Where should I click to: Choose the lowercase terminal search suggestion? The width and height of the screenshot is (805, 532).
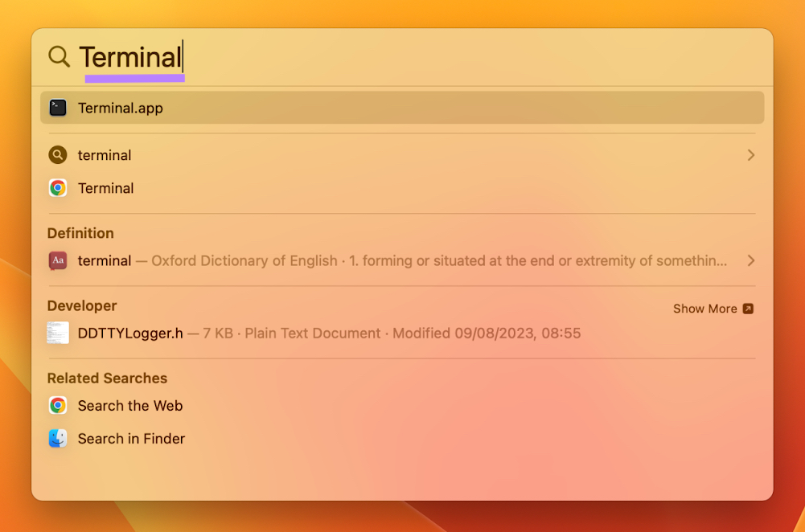click(x=105, y=155)
